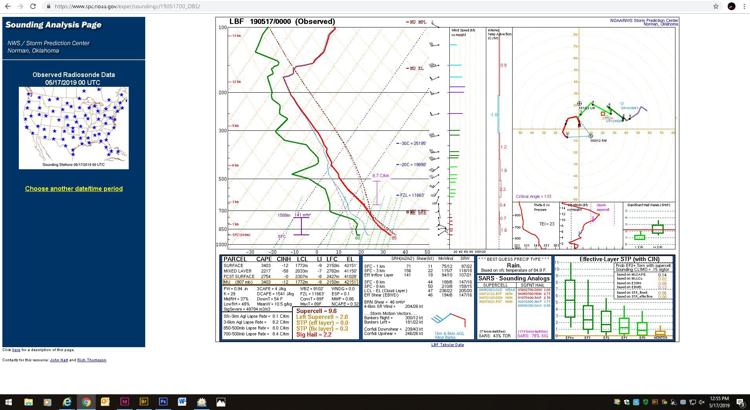The width and height of the screenshot is (750, 410).
Task: Click the Sig Hail = 2.2 value
Action: [313, 335]
